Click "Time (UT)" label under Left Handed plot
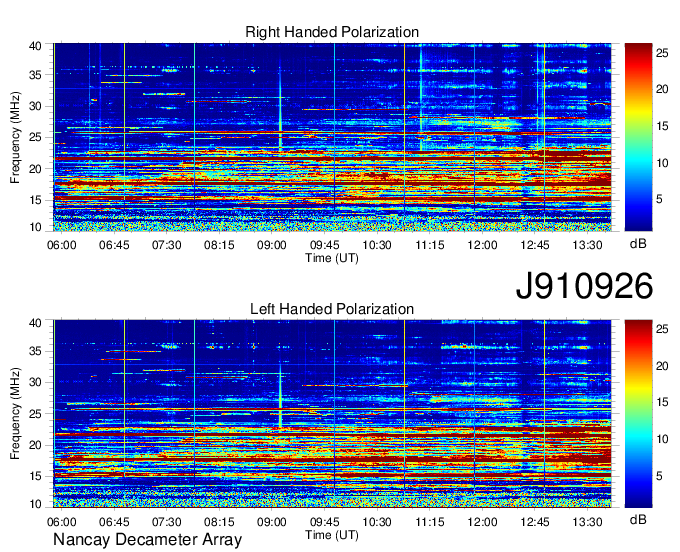This screenshot has height=552, width=680. 332,535
